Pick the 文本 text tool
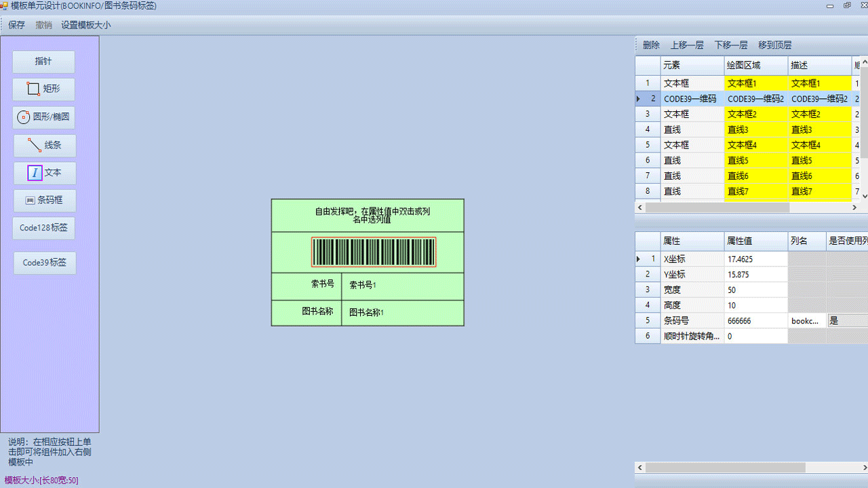868x488 pixels. coord(45,173)
